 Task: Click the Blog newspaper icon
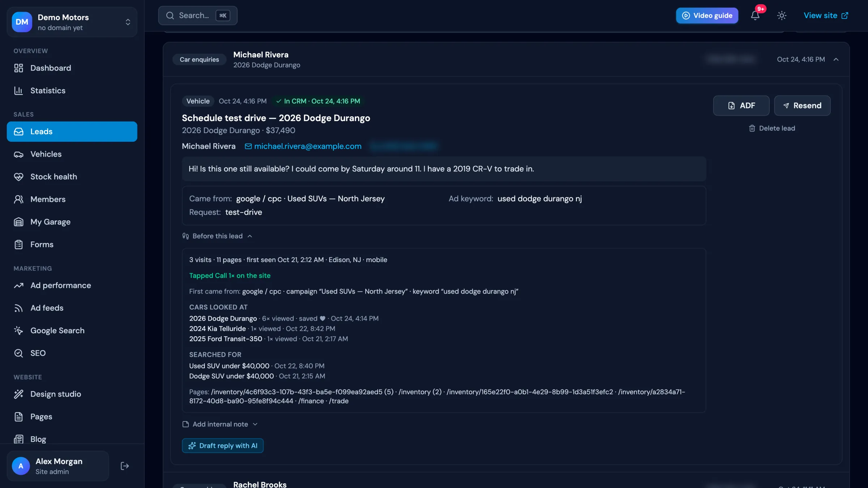click(x=18, y=439)
